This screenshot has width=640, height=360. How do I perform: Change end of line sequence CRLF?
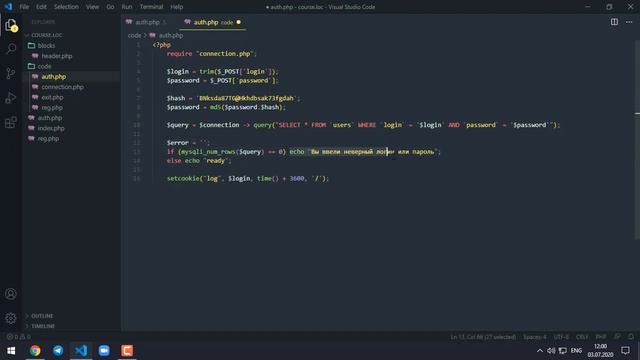click(x=582, y=337)
